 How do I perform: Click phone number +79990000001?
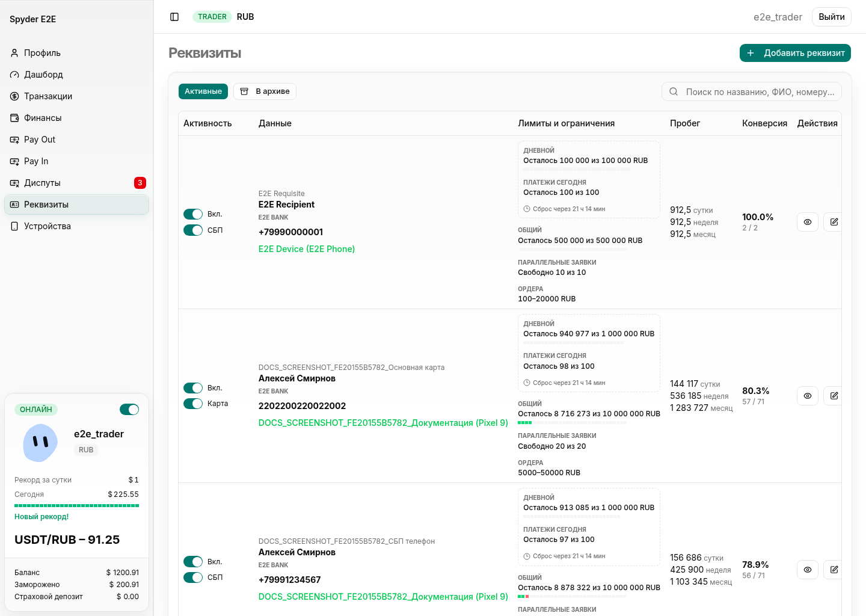pos(290,232)
